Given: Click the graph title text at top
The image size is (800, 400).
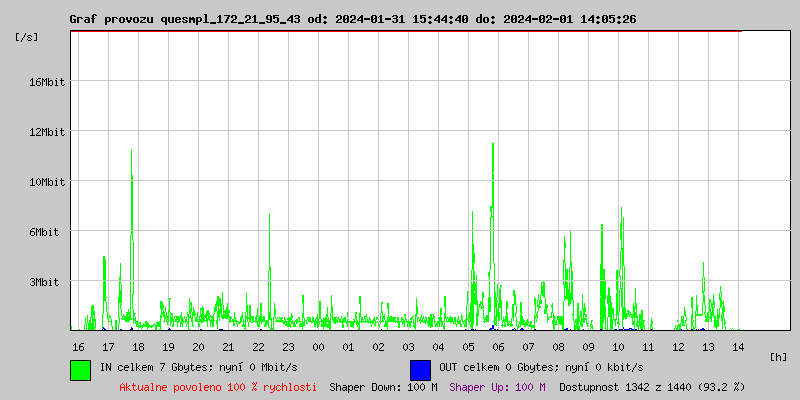Looking at the screenshot, I should tap(352, 19).
